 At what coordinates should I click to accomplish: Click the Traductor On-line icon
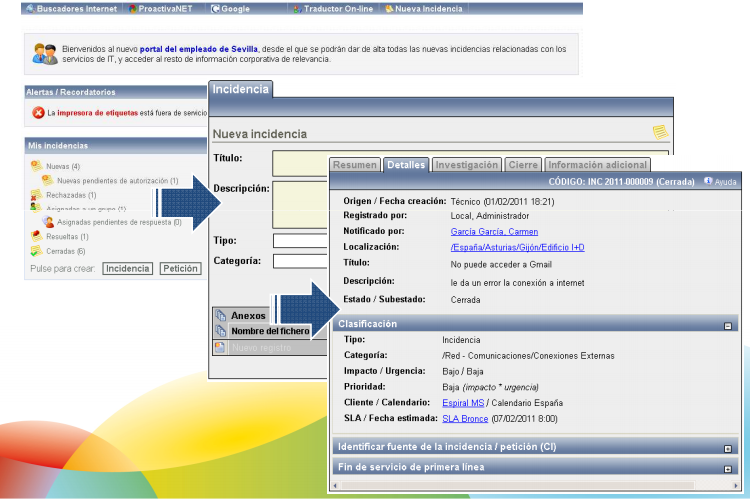[297, 9]
